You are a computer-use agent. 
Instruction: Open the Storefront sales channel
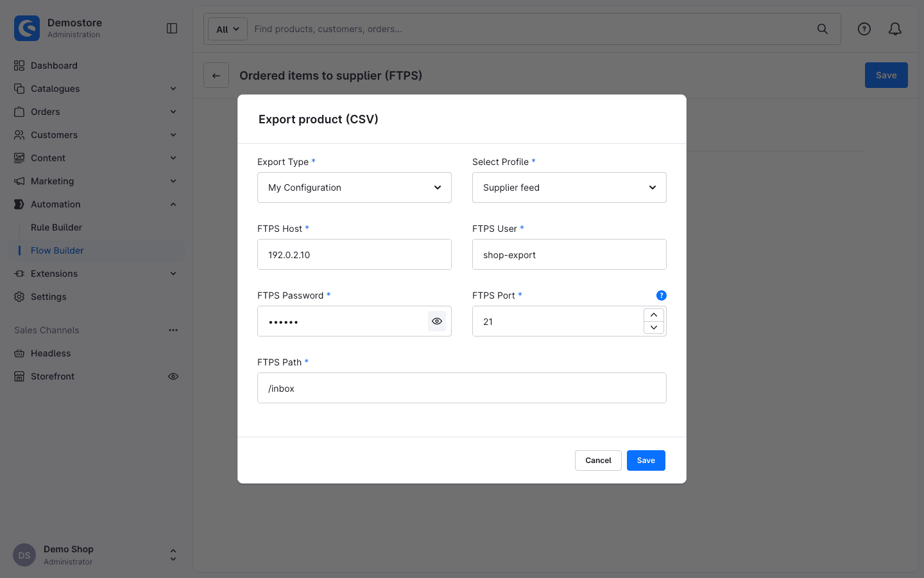click(53, 376)
